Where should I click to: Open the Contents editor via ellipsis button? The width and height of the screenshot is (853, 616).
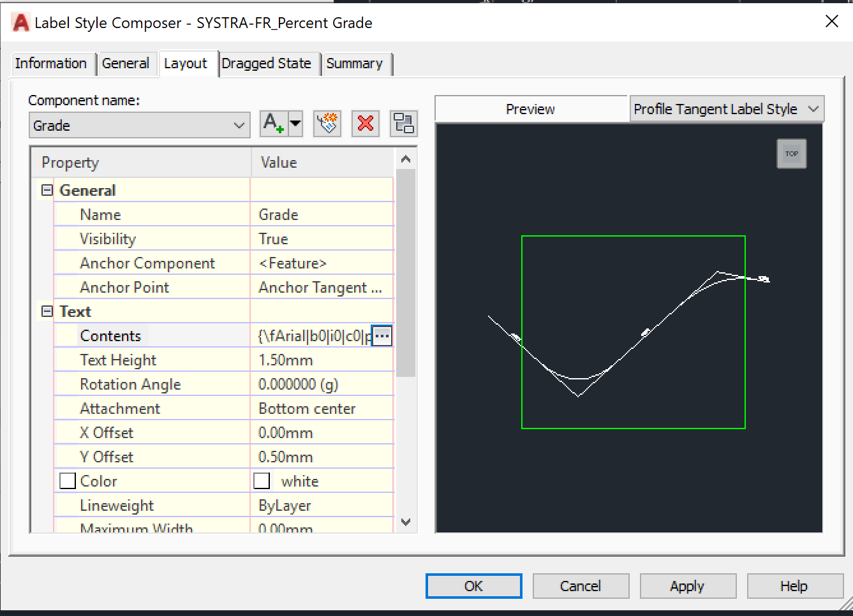pos(381,335)
